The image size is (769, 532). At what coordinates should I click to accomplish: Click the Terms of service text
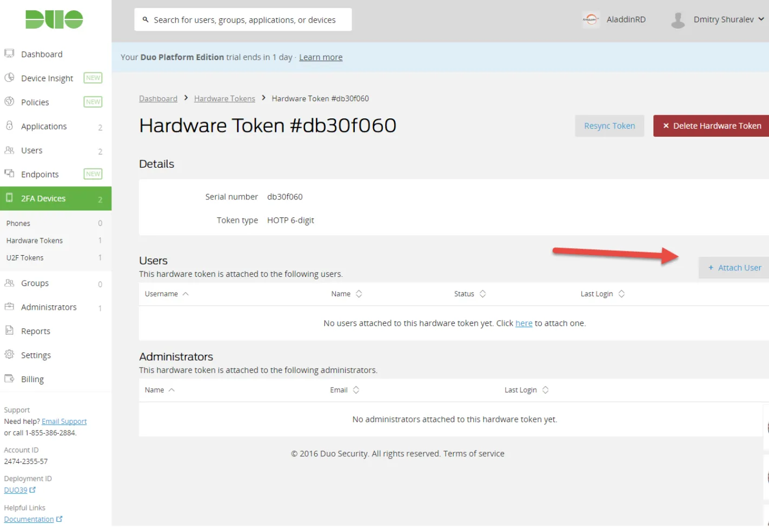pos(474,454)
